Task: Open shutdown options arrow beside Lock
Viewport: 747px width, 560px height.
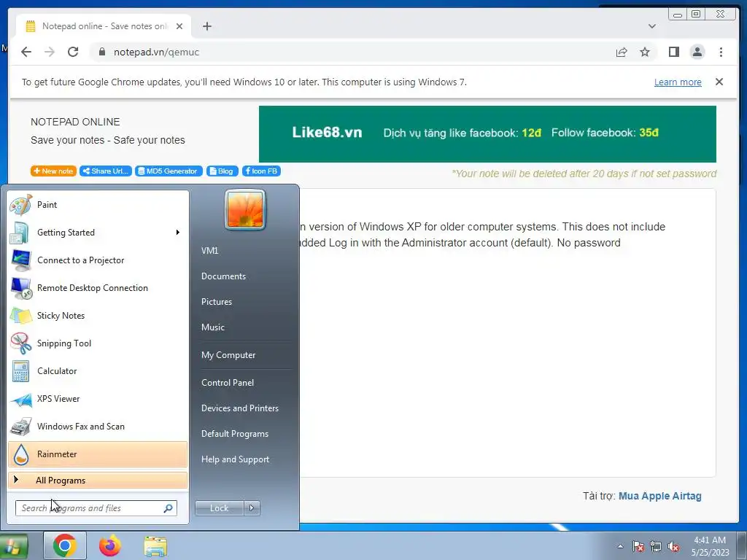Action: [x=252, y=508]
